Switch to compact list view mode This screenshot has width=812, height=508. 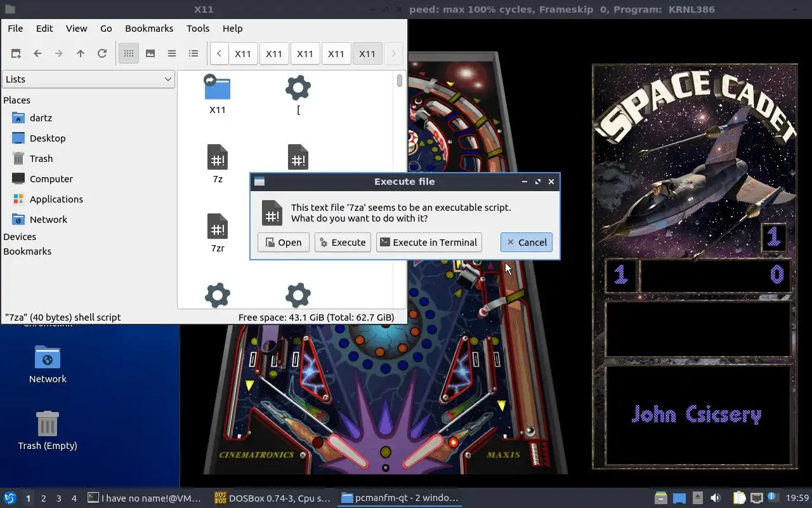tap(172, 53)
